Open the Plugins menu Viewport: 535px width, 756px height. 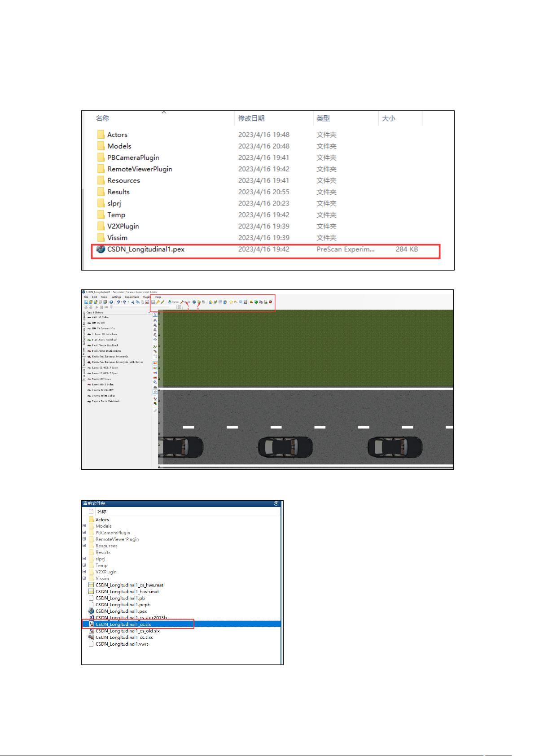[146, 297]
